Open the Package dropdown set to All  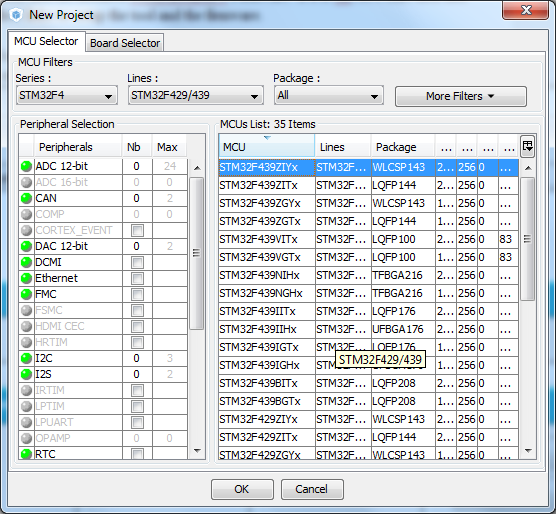tap(329, 95)
